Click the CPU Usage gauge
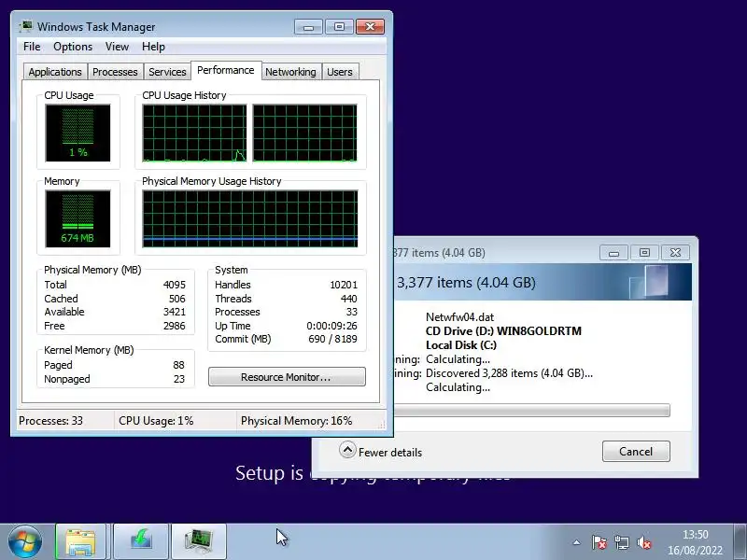Screen dimensions: 747x560 [x=78, y=133]
